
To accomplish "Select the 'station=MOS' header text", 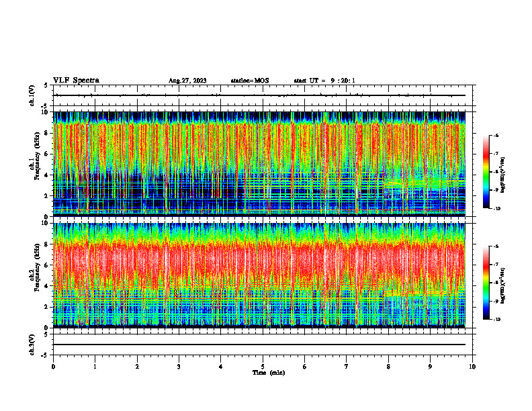I will (x=250, y=81).
